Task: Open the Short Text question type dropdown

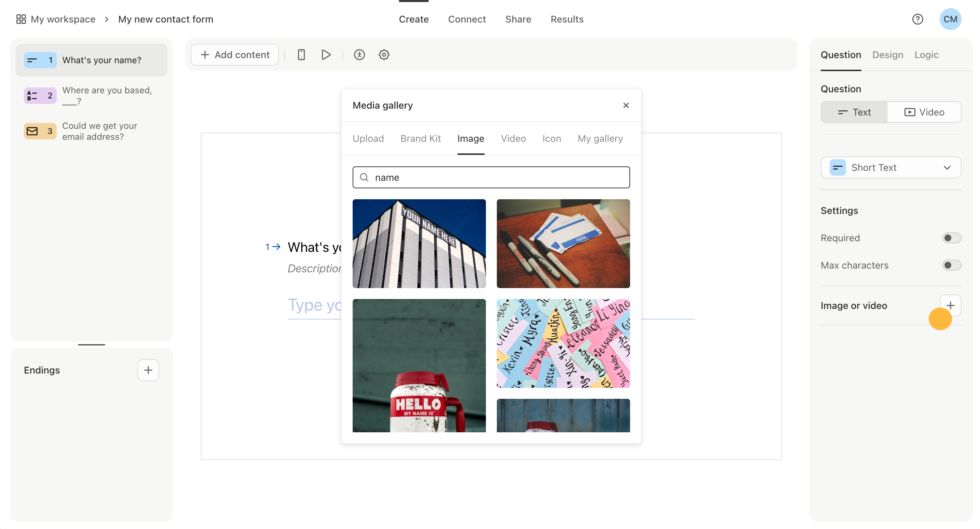Action: (890, 167)
